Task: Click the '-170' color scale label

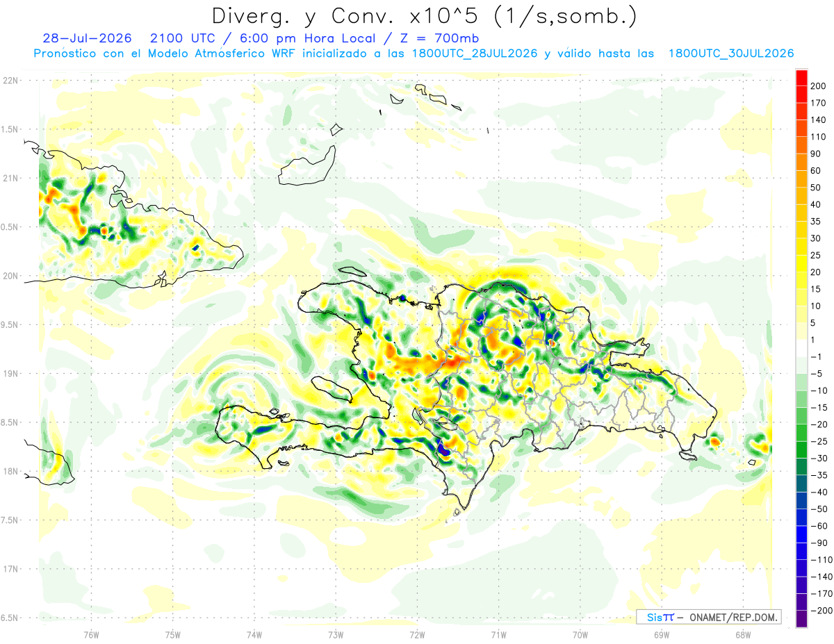Action: click(x=820, y=594)
